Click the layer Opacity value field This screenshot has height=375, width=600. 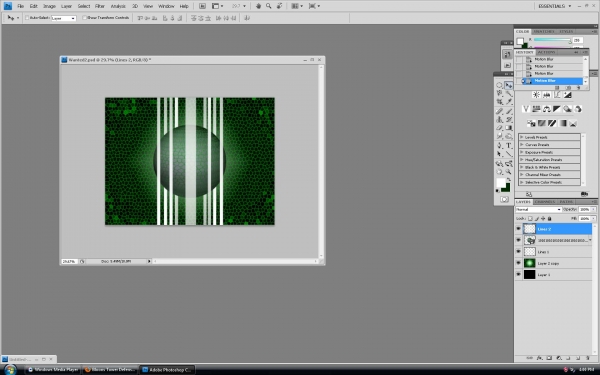584,209
